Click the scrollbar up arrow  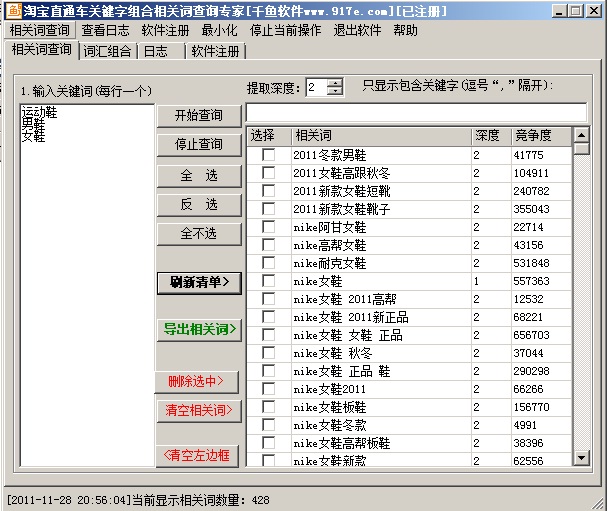(581, 135)
